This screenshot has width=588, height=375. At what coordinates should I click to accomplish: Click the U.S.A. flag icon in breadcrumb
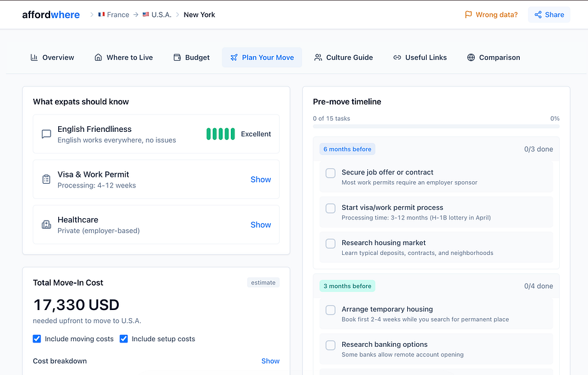click(x=146, y=14)
